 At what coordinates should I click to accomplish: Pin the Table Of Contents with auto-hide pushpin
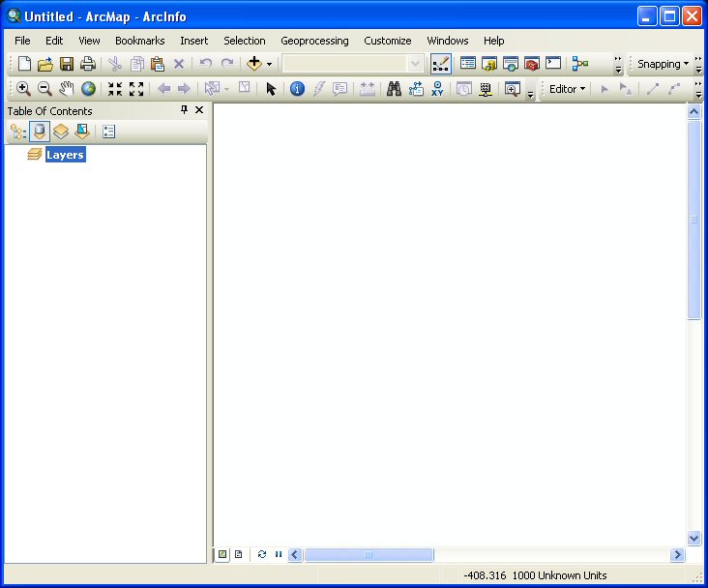point(184,109)
